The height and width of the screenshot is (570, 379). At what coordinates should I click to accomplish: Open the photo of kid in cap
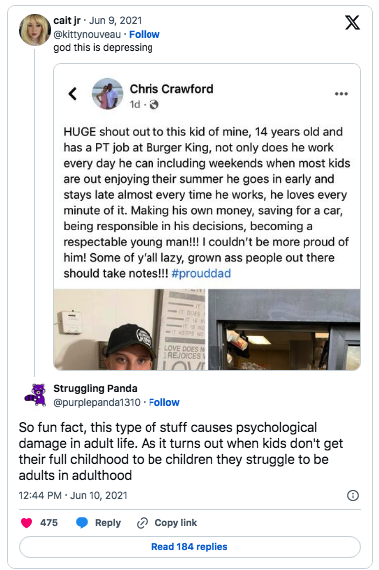[129, 329]
